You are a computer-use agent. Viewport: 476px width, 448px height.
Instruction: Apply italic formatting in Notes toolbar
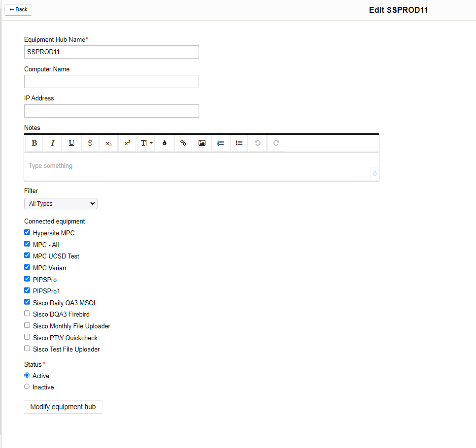pos(53,143)
